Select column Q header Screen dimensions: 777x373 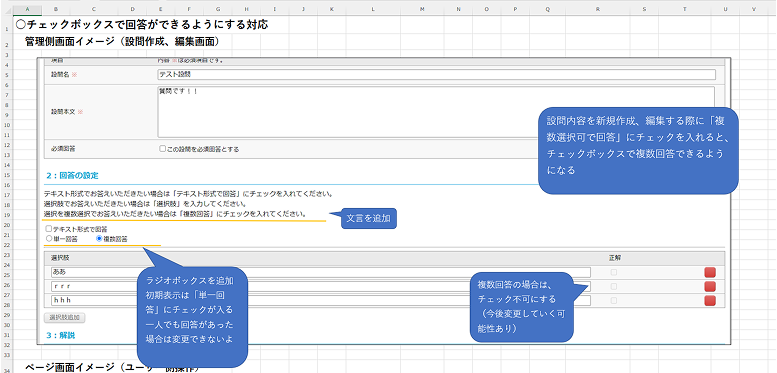547,9
